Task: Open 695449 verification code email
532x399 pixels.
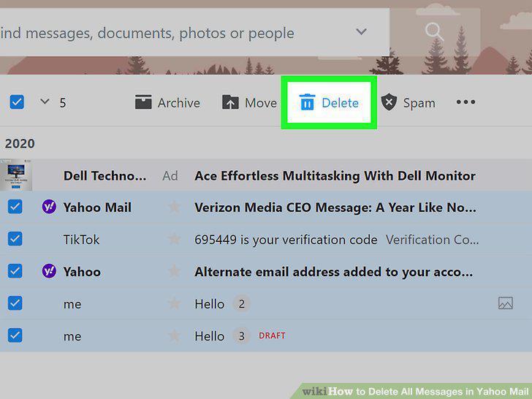Action: click(286, 240)
